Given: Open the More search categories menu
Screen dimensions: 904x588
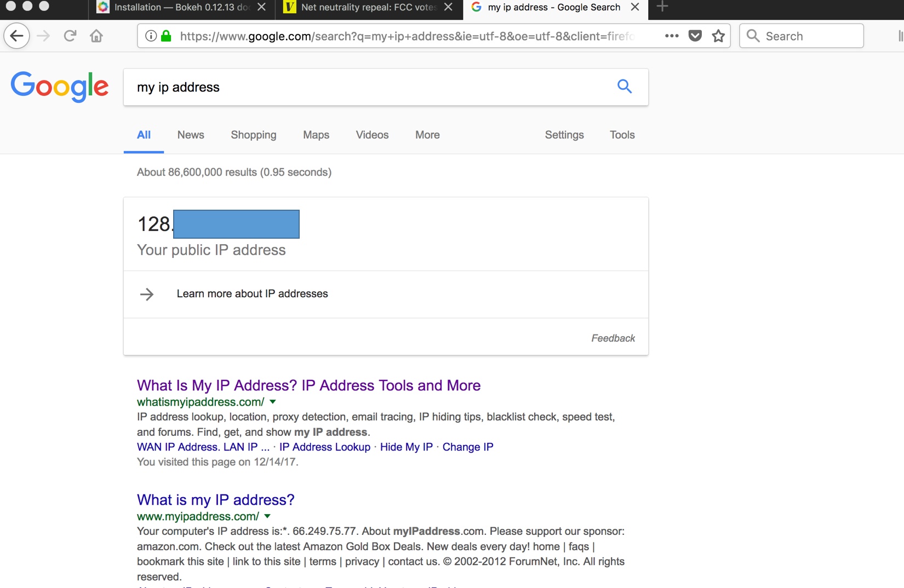Looking at the screenshot, I should [427, 135].
